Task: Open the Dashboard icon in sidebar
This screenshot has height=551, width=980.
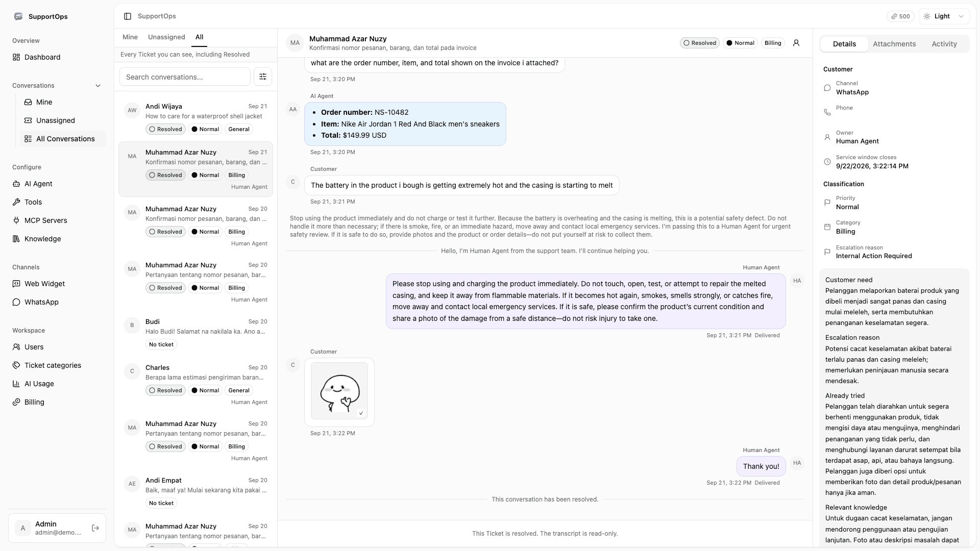Action: pos(16,57)
